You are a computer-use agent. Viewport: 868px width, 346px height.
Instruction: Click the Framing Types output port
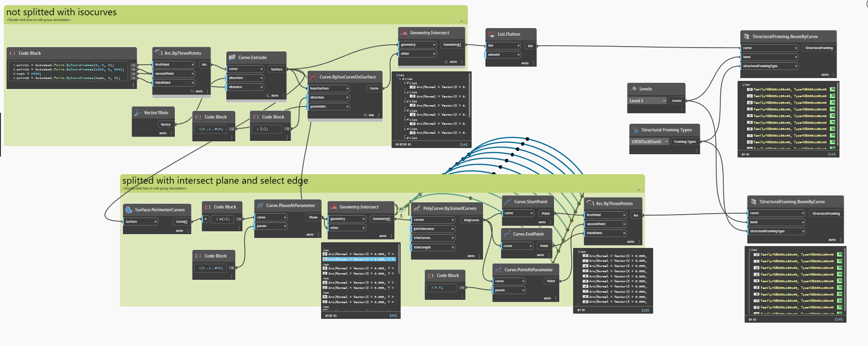pyautogui.click(x=685, y=142)
